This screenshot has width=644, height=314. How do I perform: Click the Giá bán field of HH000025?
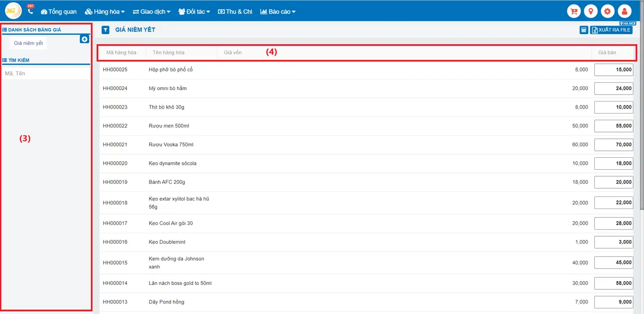(614, 70)
